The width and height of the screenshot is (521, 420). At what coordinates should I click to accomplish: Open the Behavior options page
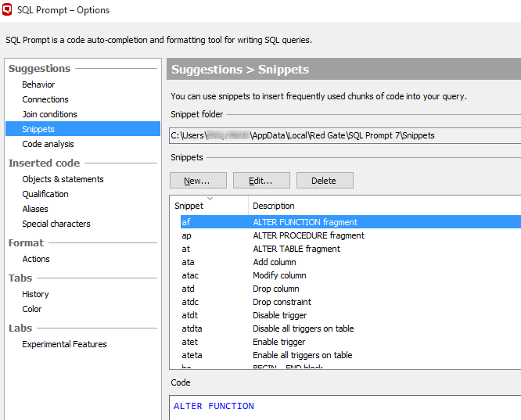point(38,84)
